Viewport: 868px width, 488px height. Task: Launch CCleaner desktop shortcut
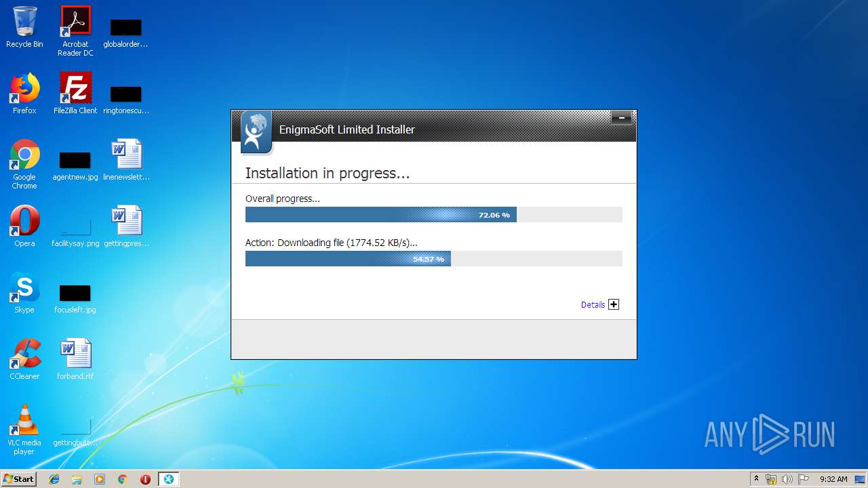[24, 359]
